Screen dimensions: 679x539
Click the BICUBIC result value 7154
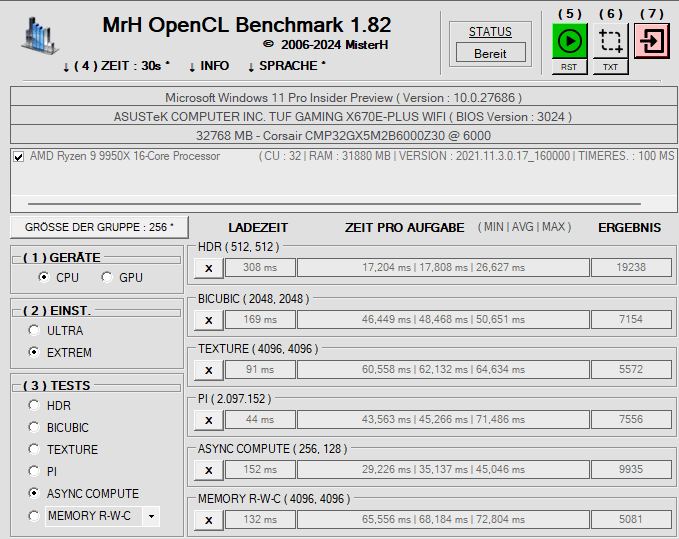coord(631,320)
